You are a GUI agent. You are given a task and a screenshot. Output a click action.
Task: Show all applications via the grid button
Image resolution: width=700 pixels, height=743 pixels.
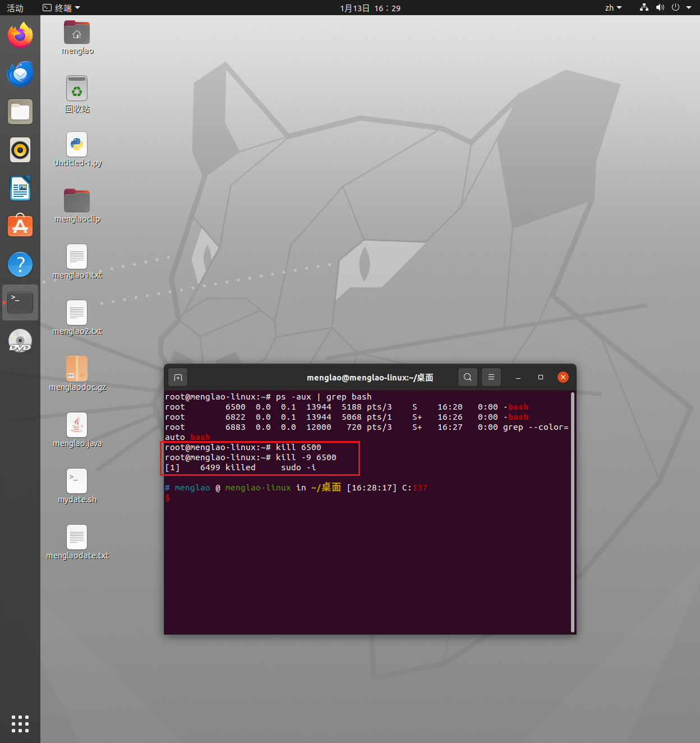(20, 724)
